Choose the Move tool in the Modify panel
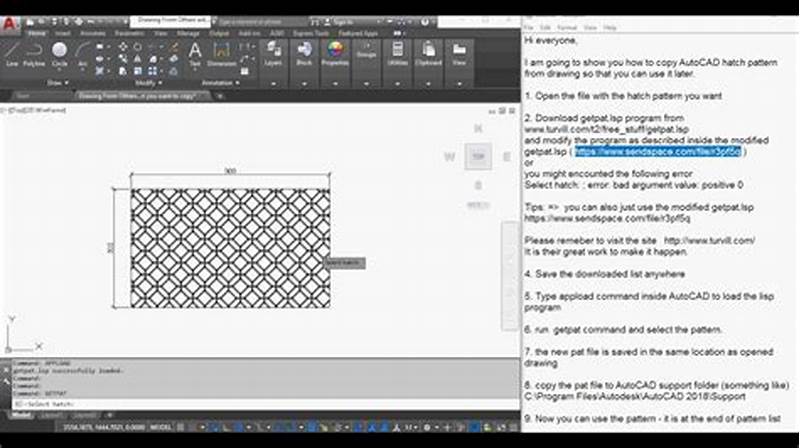 point(123,47)
